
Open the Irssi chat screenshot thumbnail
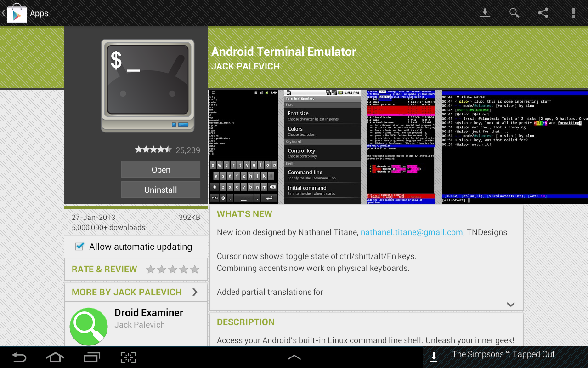coord(514,147)
